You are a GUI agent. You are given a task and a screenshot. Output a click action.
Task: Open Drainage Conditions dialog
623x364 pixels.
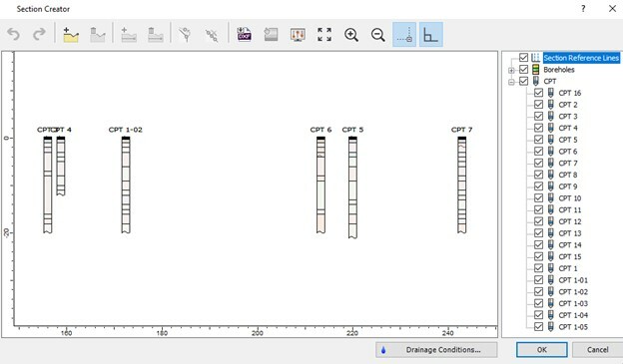click(x=436, y=350)
